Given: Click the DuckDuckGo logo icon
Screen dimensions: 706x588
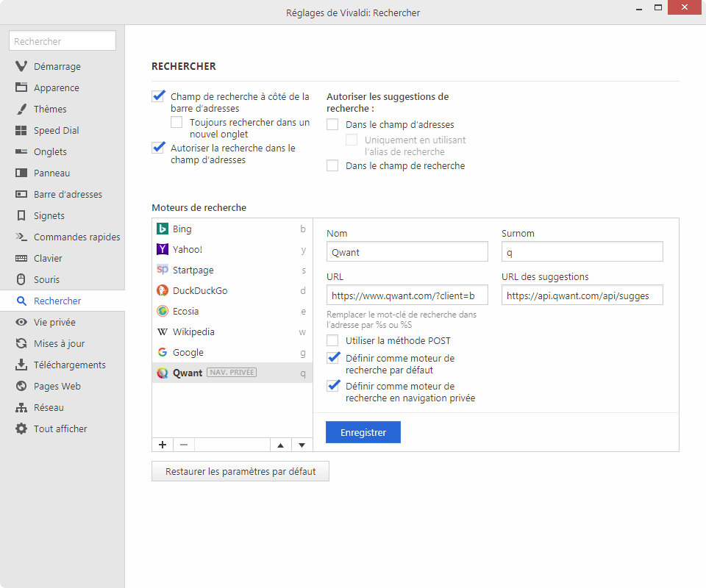Looking at the screenshot, I should click(163, 290).
